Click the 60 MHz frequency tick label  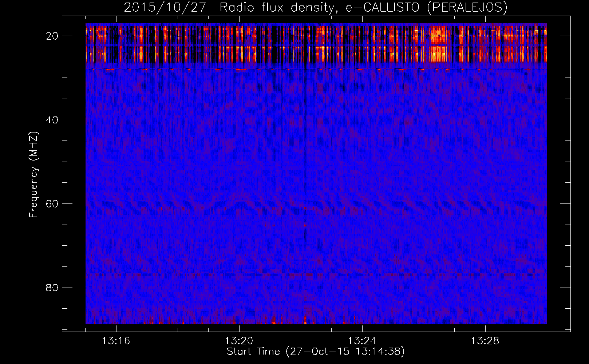click(52, 204)
